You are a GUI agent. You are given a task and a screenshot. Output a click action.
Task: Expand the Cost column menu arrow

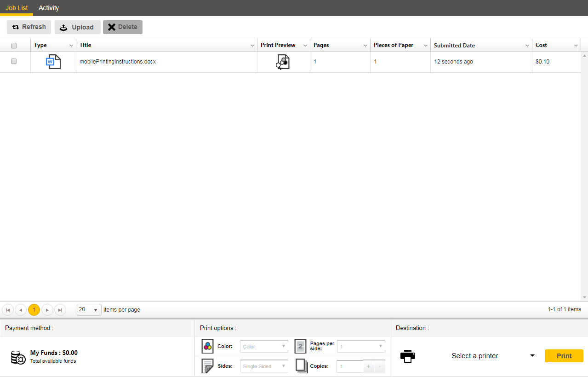[x=576, y=45]
